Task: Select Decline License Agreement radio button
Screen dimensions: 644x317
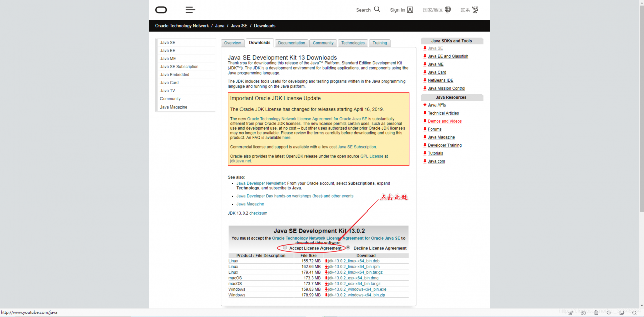Action: [x=348, y=248]
